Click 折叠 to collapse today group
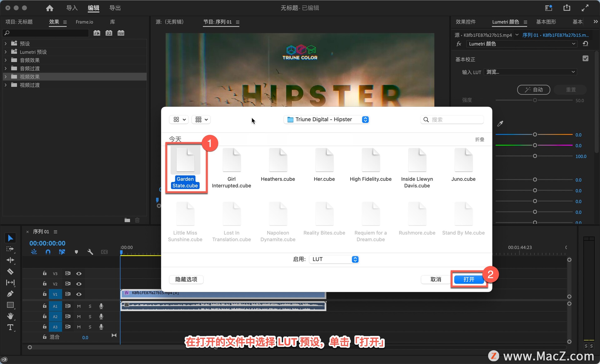600x364 pixels. tap(480, 139)
